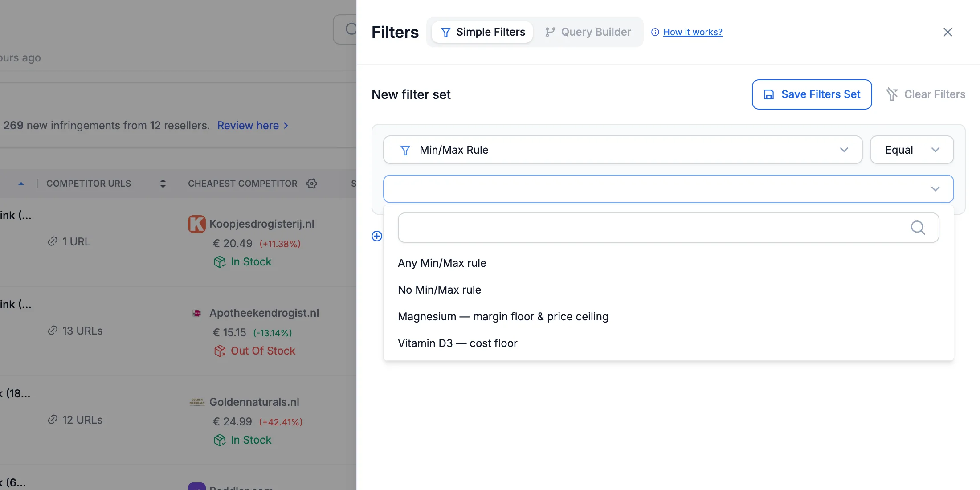Click Koopjesdrogisterij.nl competitor name
Viewport: 980px width, 490px height.
point(261,224)
